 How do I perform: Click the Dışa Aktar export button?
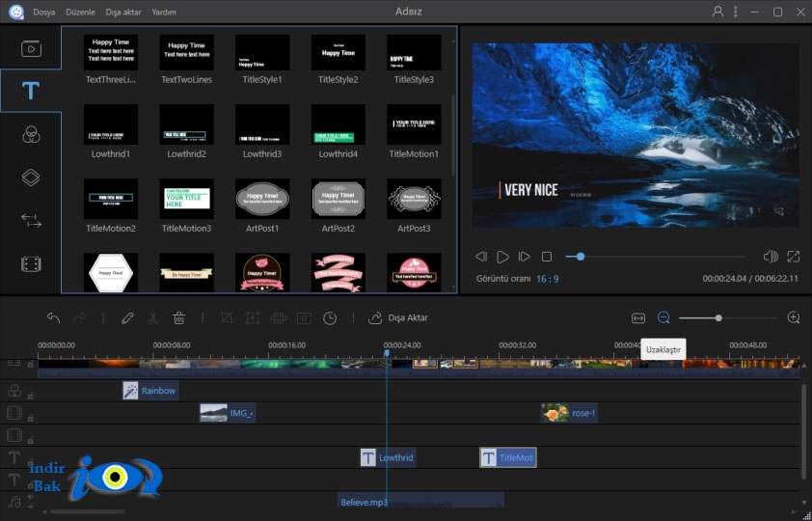[397, 317]
